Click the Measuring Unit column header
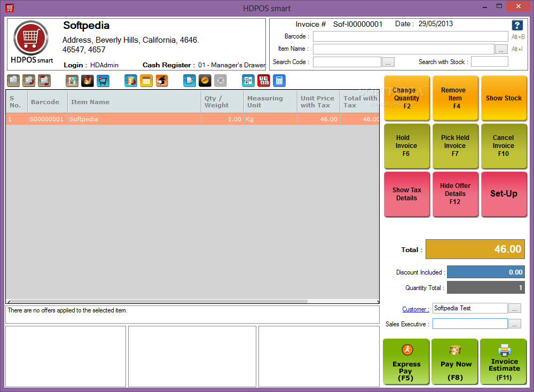The image size is (534, 392). pyautogui.click(x=270, y=102)
